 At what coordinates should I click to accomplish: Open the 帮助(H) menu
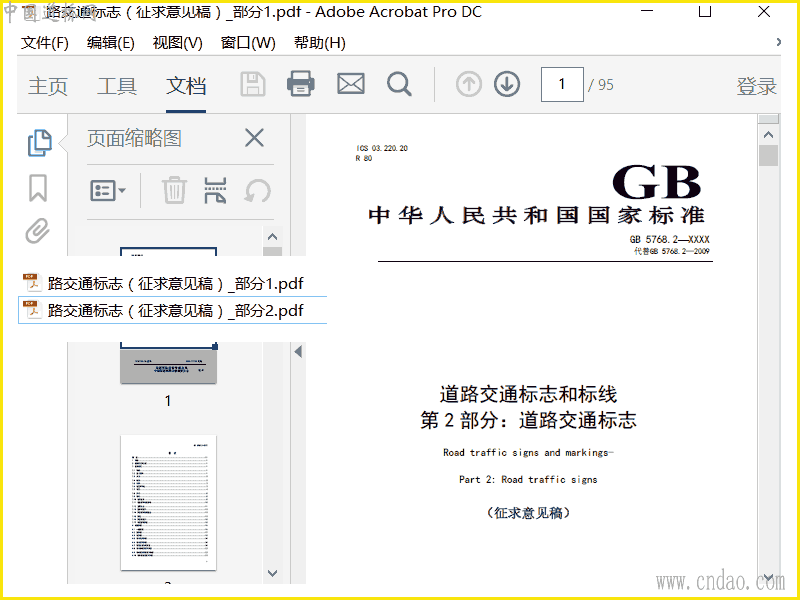[x=320, y=43]
